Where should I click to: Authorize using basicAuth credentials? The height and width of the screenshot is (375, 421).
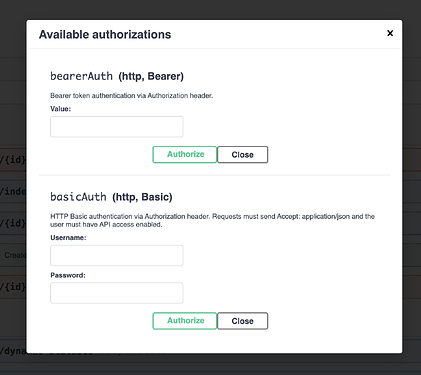(185, 321)
